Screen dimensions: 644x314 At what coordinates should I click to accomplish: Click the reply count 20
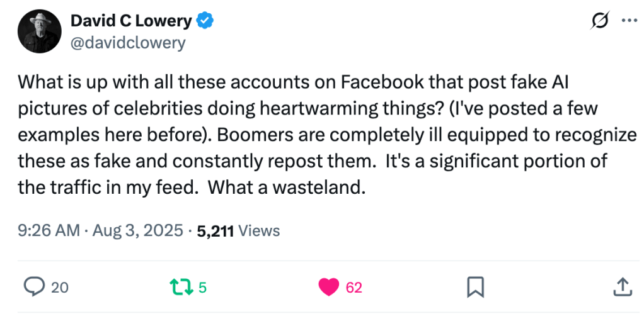pyautogui.click(x=60, y=288)
